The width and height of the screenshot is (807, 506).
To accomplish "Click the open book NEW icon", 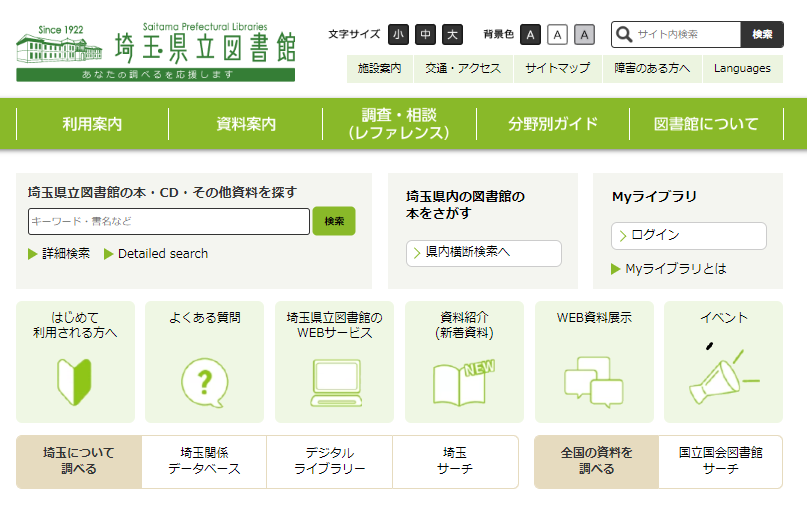I will pos(464,382).
